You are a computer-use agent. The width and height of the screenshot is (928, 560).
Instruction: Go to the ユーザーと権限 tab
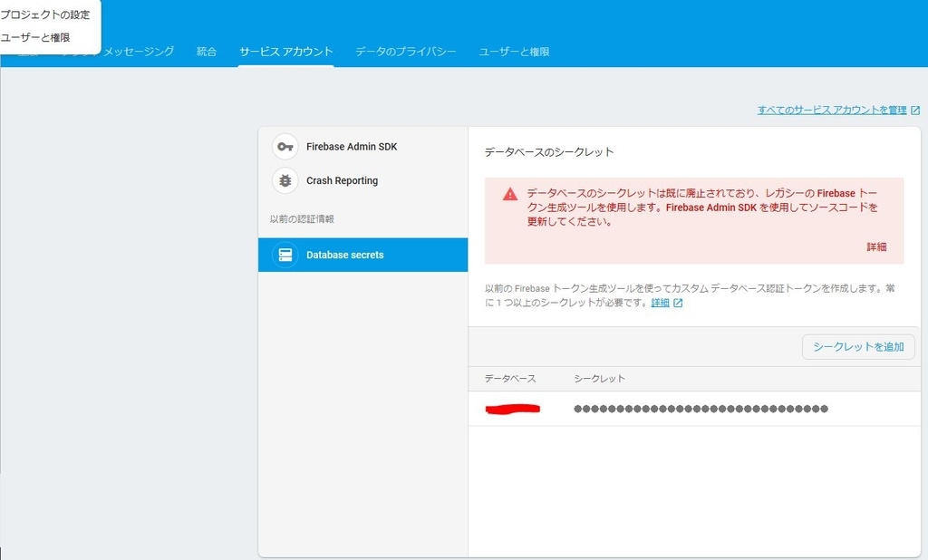[514, 52]
